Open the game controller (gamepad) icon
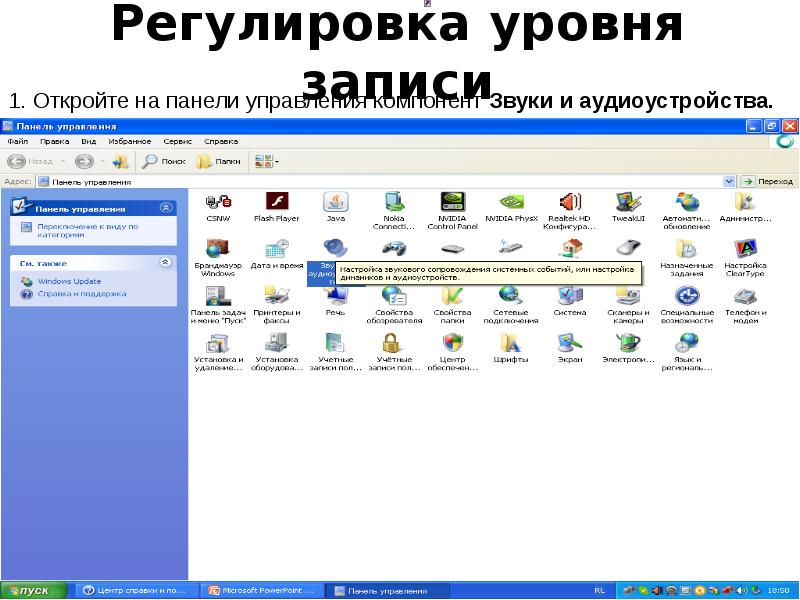800x600 pixels. 393,249
